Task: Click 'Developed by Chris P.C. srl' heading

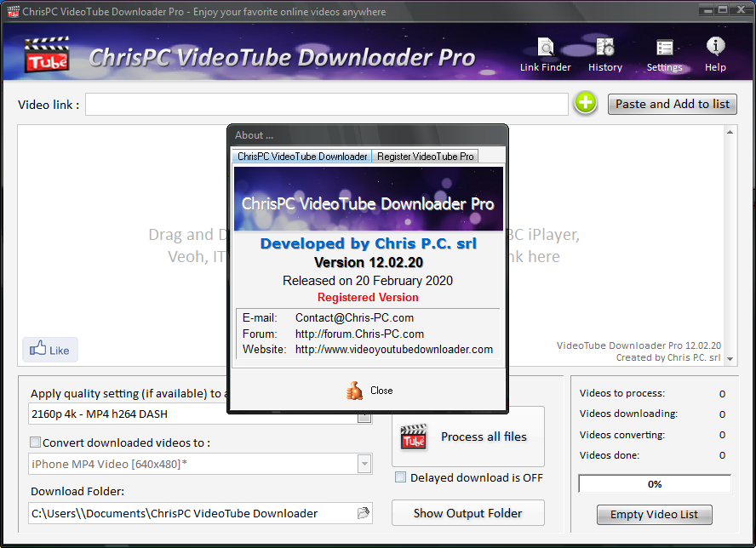Action: (x=369, y=243)
